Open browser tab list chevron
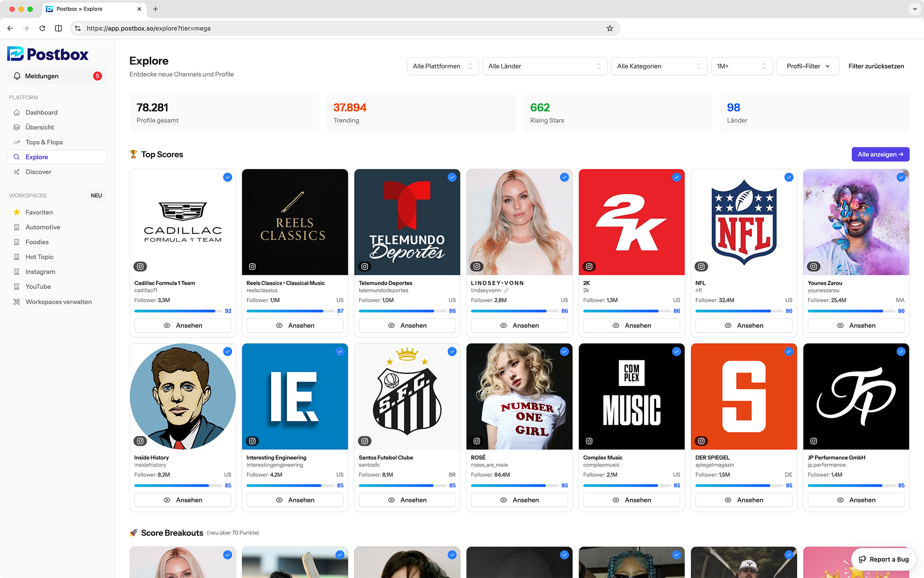The image size is (924, 578). (x=915, y=9)
